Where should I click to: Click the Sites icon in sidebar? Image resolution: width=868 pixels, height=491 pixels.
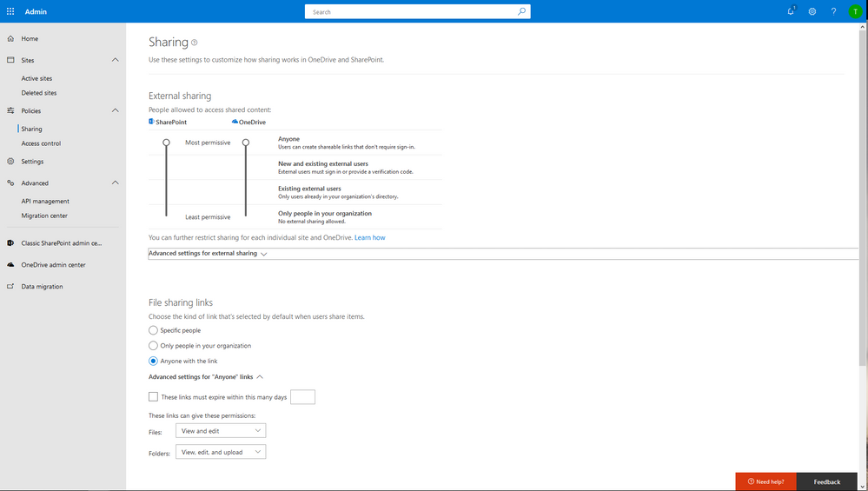pos(10,60)
